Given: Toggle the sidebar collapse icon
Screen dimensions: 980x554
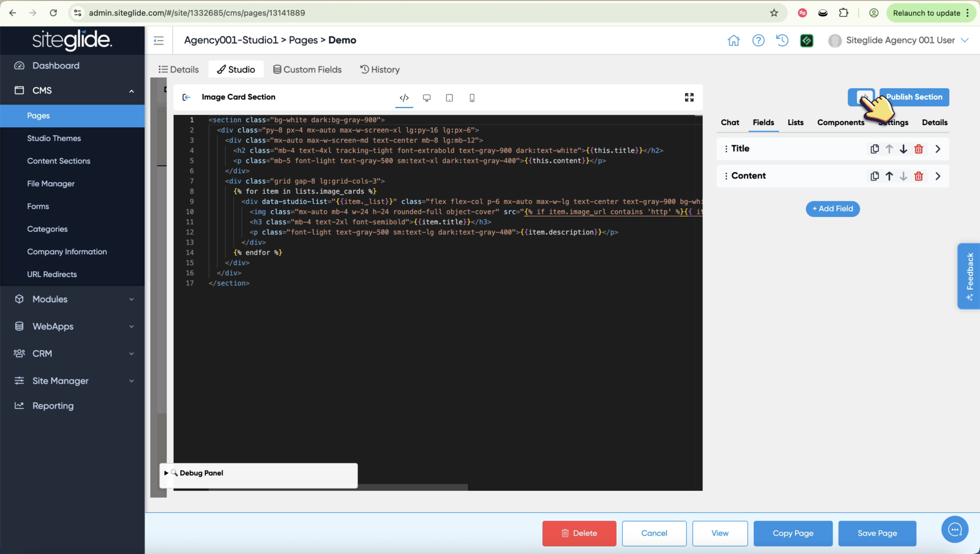Looking at the screenshot, I should (x=159, y=41).
